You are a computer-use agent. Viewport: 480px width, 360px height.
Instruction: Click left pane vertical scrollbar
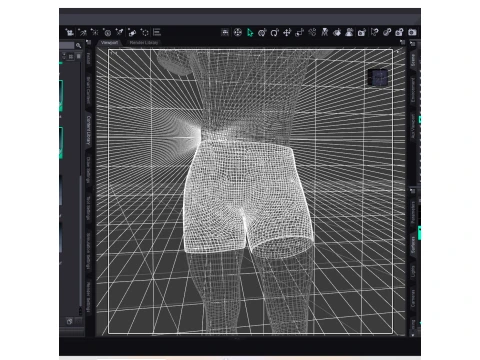click(80, 240)
